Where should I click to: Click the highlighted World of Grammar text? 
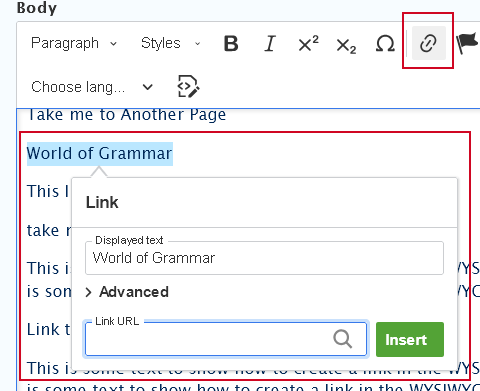[100, 154]
